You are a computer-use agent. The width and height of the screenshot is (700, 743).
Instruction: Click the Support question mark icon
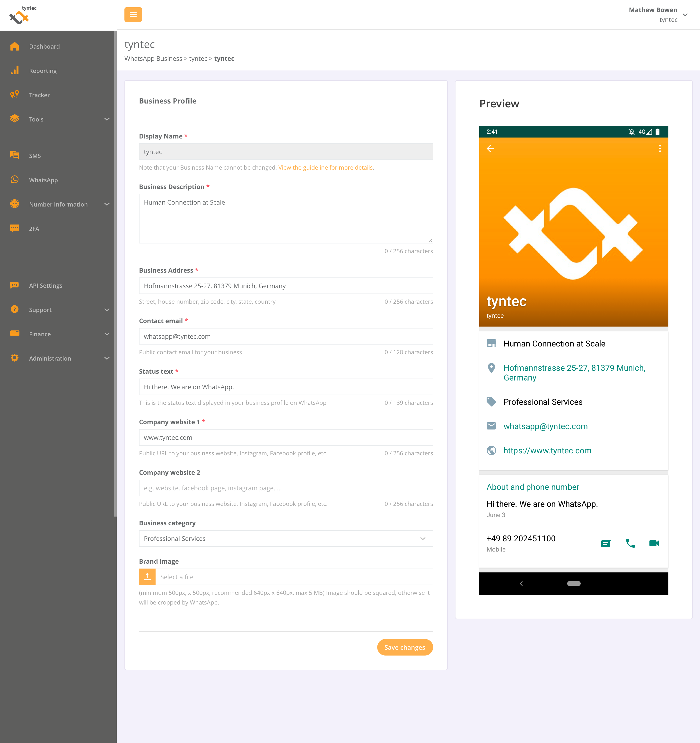15,309
